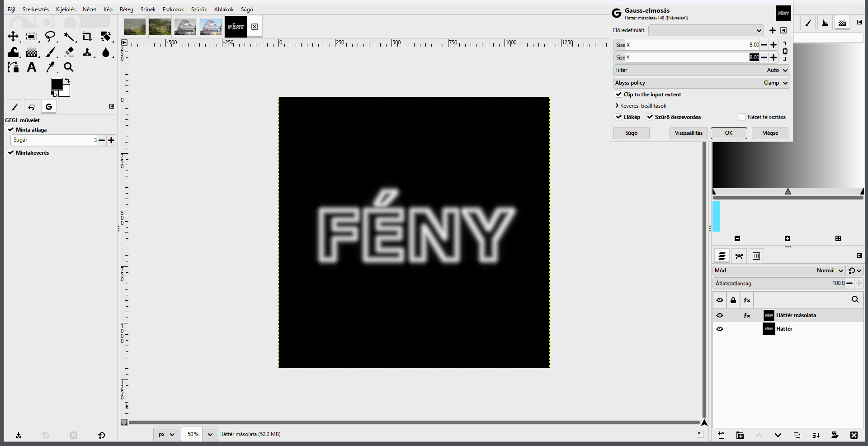This screenshot has height=446, width=868.
Task: Enable Nézet felosztása checkbox
Action: (742, 117)
